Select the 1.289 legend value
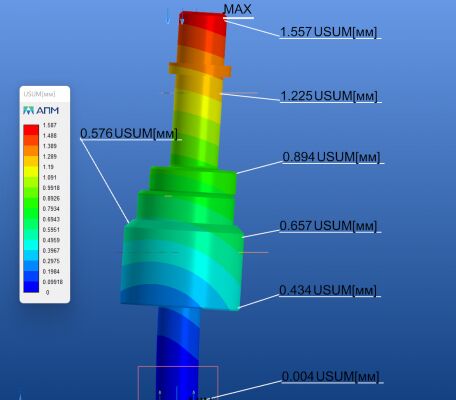Image resolution: width=456 pixels, height=400 pixels. click(x=50, y=157)
